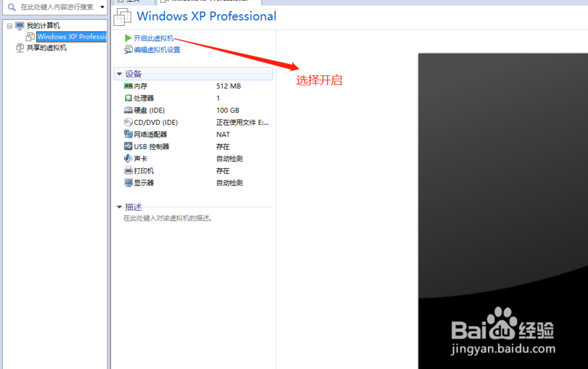Click the My Computer (我的计算机) monitor icon
Image resolution: width=588 pixels, height=369 pixels.
[20, 25]
